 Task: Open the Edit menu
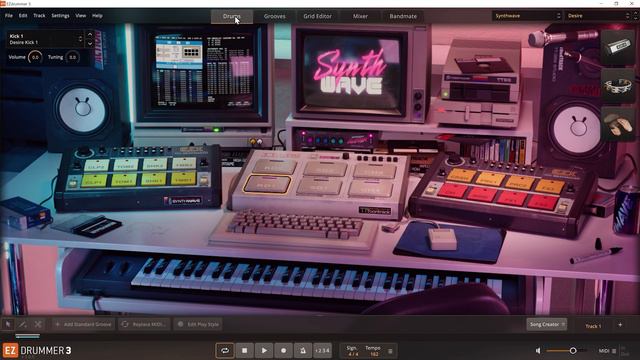(x=23, y=16)
